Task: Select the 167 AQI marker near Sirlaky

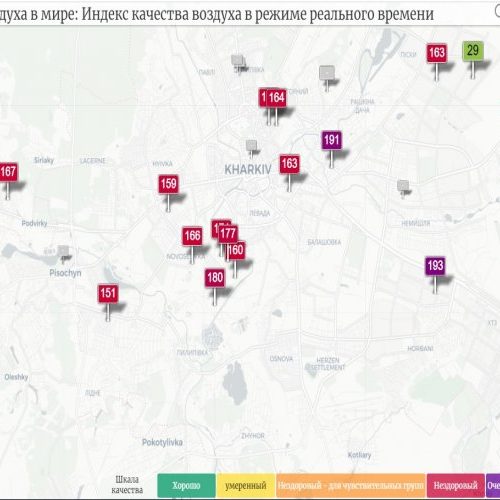Action: 8,172
